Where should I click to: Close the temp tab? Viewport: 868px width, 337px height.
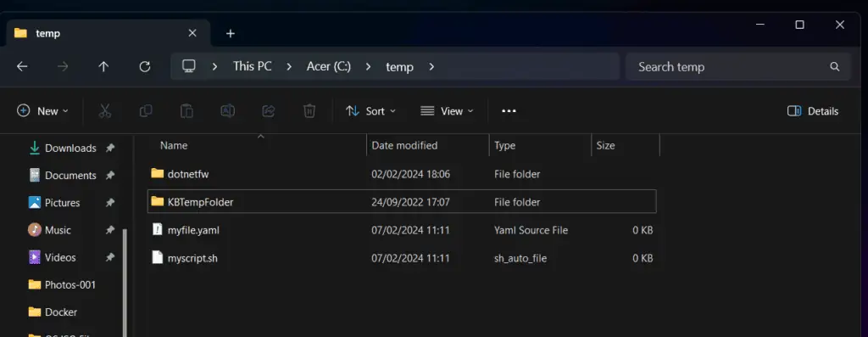192,33
